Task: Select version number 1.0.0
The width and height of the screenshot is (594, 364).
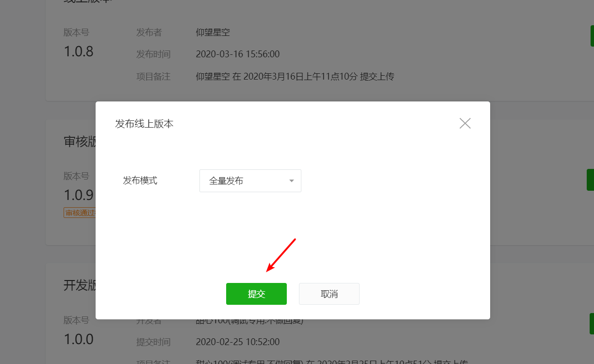Action: pyautogui.click(x=79, y=339)
